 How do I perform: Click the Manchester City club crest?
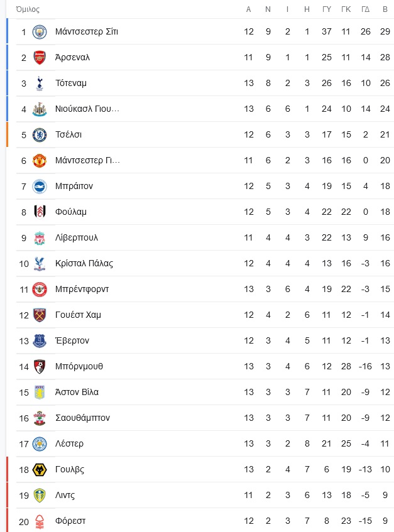click(x=40, y=32)
